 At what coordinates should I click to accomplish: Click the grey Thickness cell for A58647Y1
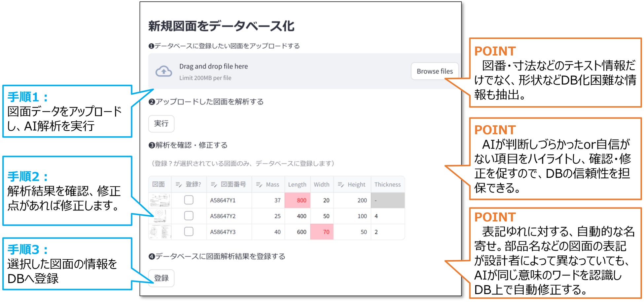coord(388,200)
